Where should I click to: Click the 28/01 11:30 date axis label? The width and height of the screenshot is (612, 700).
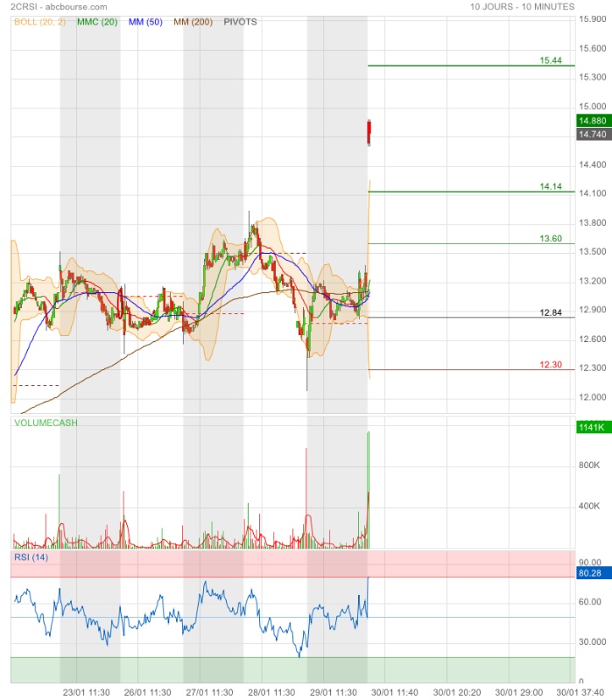click(271, 692)
